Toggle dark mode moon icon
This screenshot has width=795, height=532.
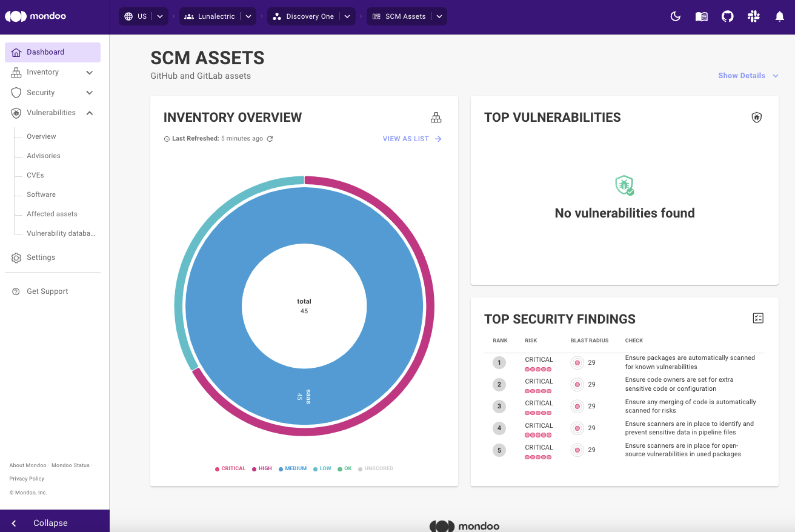(676, 16)
